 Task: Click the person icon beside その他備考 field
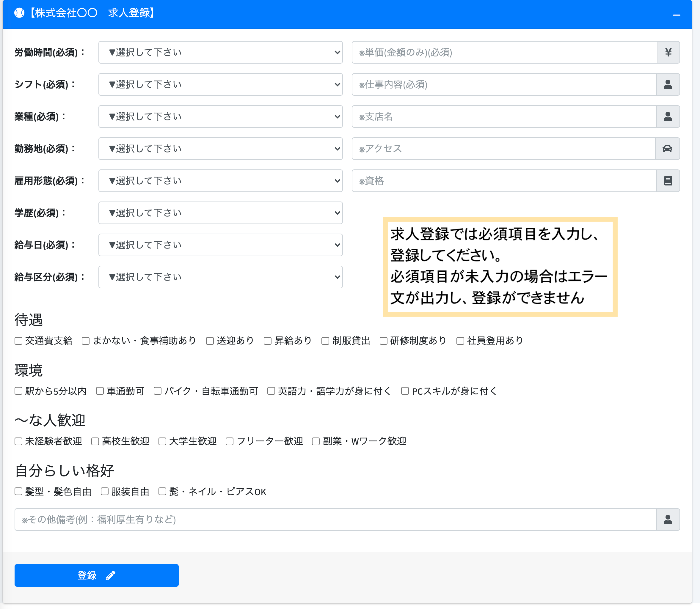point(668,519)
